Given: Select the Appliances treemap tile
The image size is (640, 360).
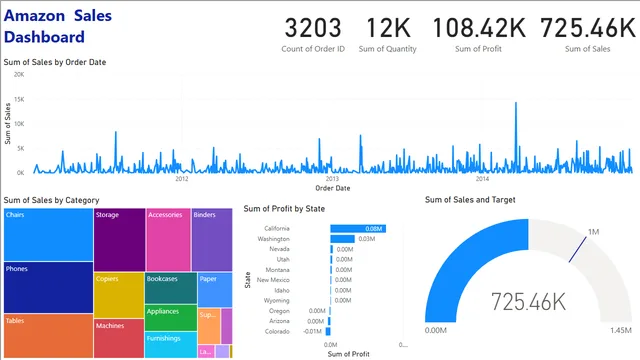Looking at the screenshot, I should (x=171, y=318).
